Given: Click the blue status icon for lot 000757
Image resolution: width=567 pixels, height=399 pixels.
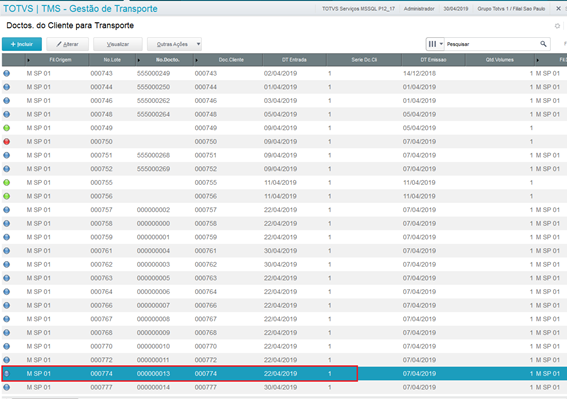Looking at the screenshot, I should [7, 210].
